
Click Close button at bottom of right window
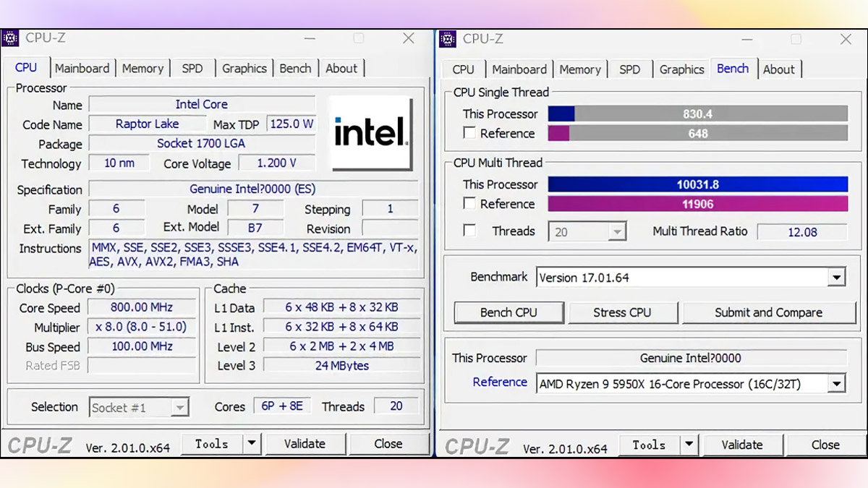click(825, 445)
